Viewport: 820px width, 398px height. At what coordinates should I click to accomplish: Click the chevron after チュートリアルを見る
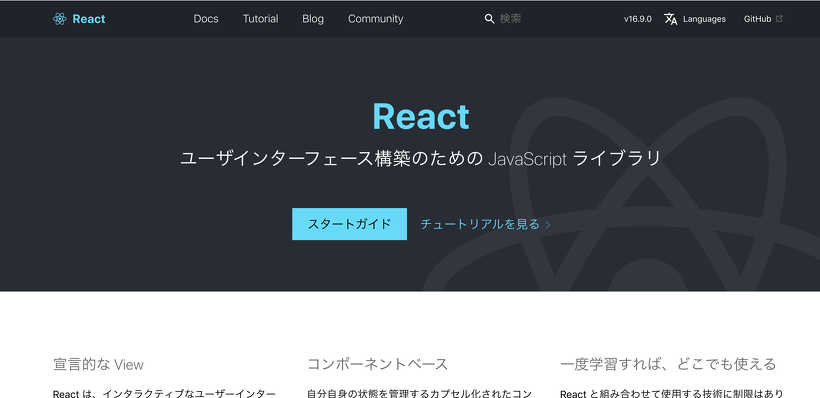548,225
